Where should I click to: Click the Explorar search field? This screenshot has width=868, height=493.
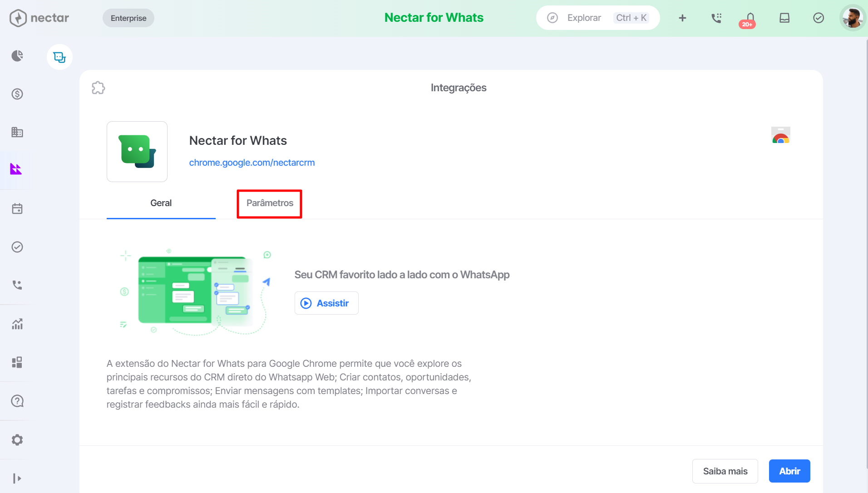click(598, 18)
